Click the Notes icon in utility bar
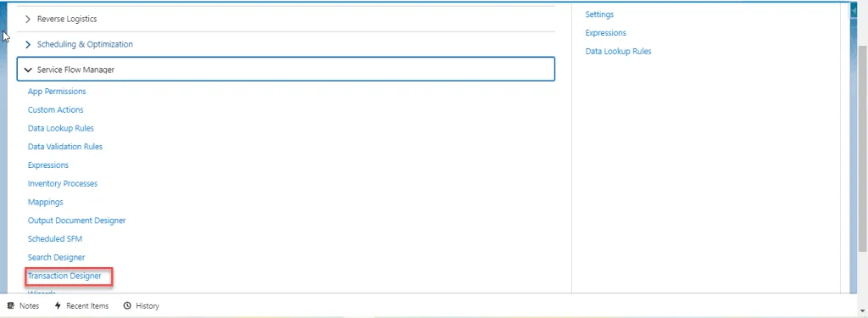 coord(10,306)
